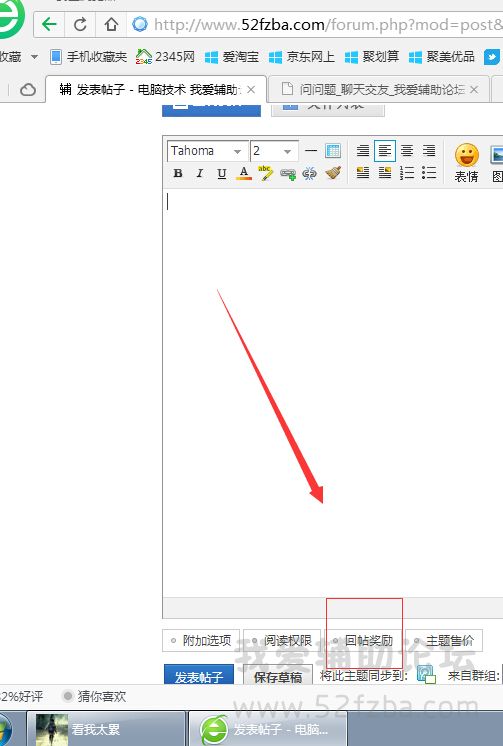Insert a table into the post

tap(333, 151)
